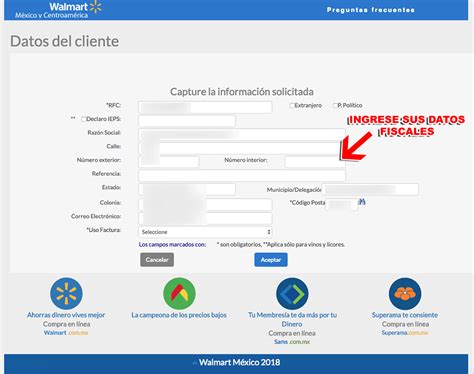Screen dimensions: 474x374
Task: Click the Código Postal input field
Action: 341,204
